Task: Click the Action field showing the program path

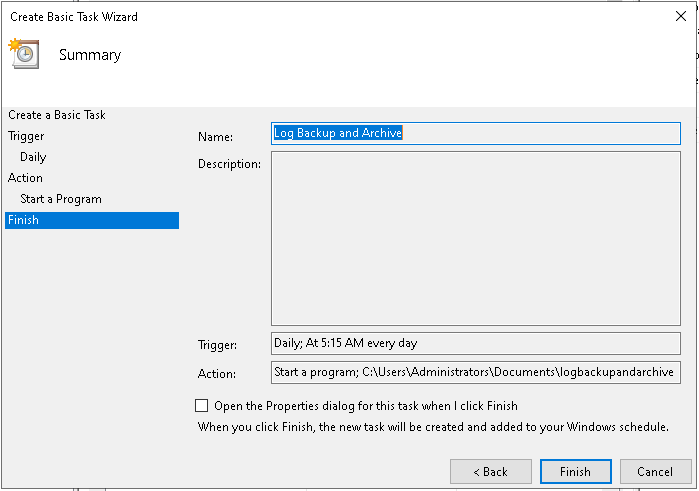Action: click(x=475, y=373)
